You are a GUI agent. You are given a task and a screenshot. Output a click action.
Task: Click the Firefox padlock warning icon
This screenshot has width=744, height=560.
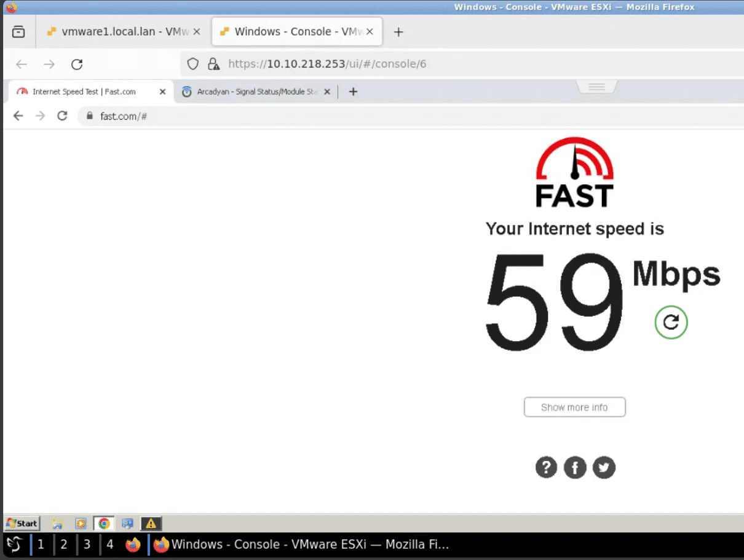tap(213, 64)
